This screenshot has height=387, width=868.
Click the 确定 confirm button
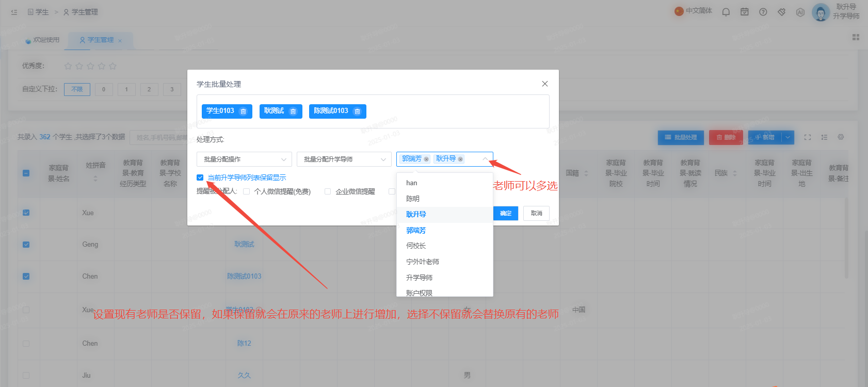(x=506, y=214)
